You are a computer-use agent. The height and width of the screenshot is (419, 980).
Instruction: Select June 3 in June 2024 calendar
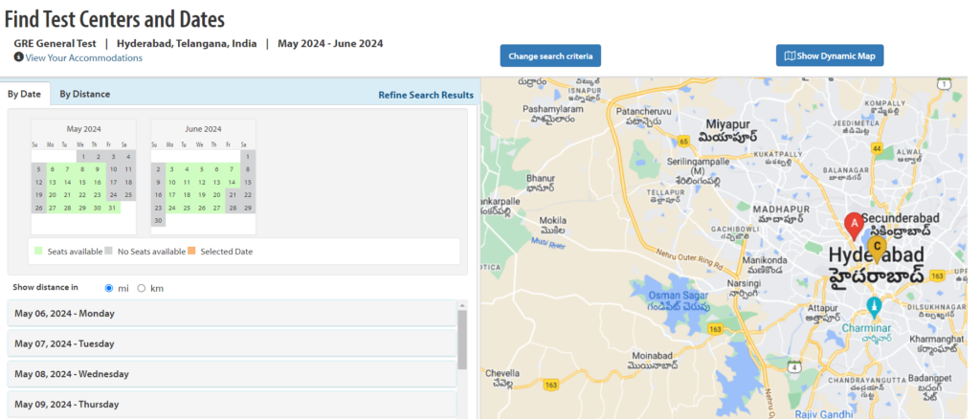(172, 169)
